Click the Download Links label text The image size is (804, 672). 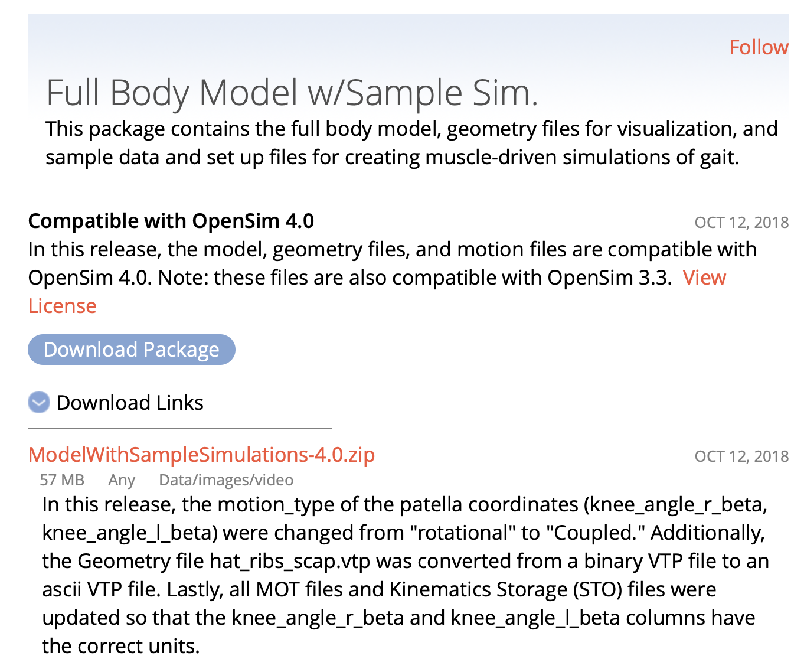tap(129, 403)
